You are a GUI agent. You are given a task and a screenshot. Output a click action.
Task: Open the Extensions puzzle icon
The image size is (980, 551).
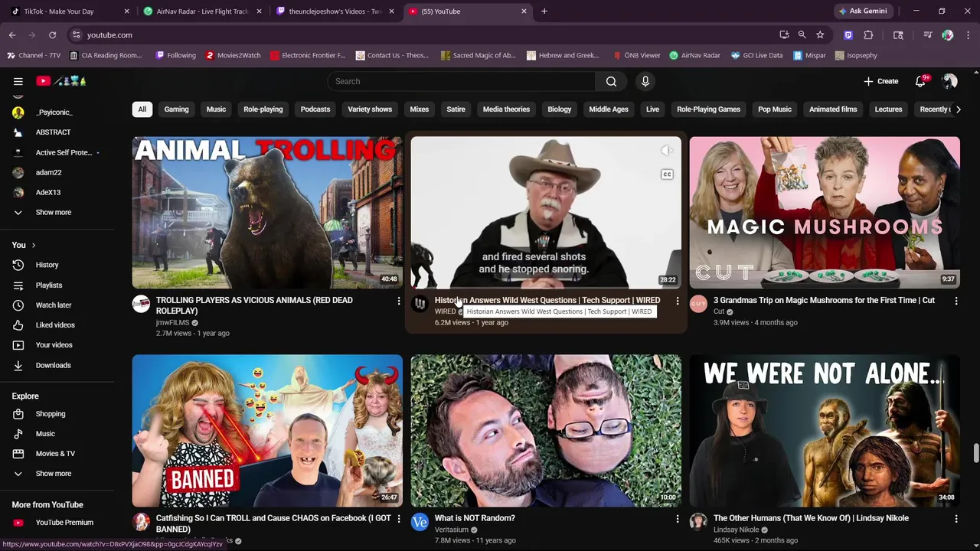[868, 35]
